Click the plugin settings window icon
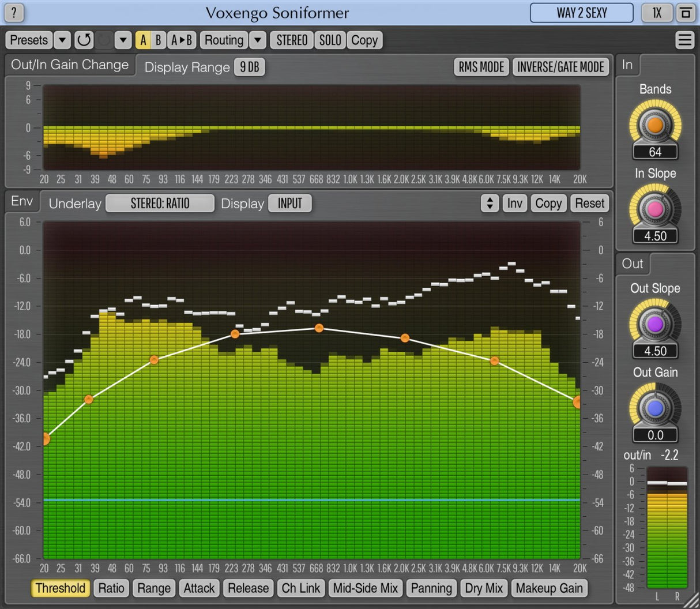 point(686,13)
